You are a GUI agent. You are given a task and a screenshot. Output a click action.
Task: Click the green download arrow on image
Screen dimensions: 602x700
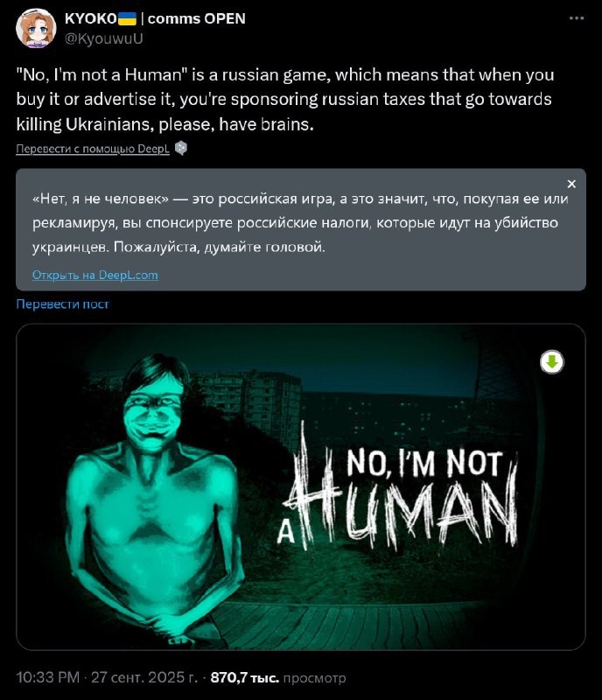coord(552,362)
